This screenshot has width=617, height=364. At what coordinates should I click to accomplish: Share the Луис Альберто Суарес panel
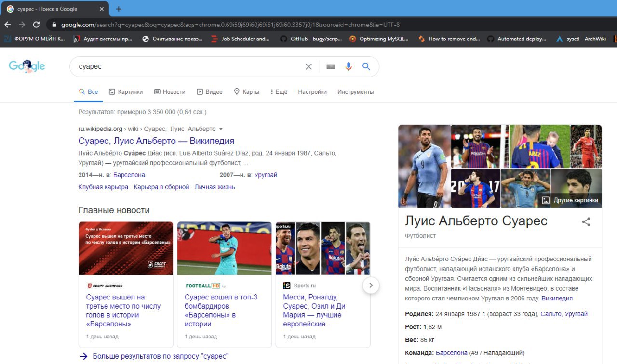pos(586,222)
